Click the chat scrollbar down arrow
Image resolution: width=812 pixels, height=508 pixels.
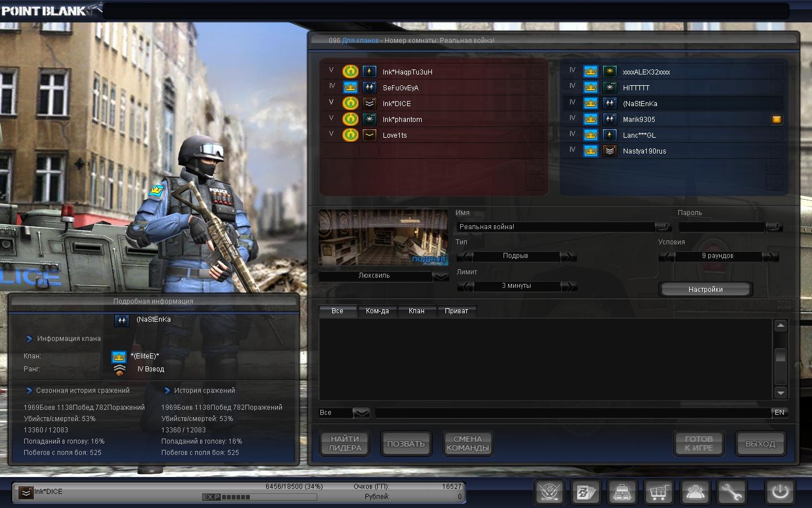coord(780,393)
